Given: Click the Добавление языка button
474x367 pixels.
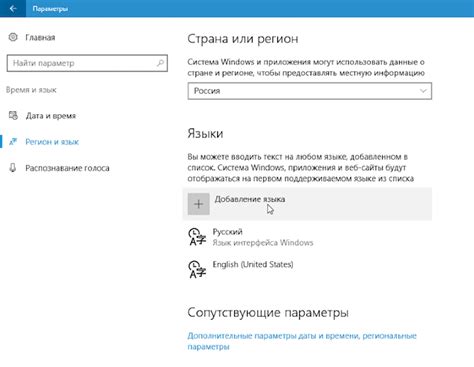Looking at the screenshot, I should pos(307,204).
